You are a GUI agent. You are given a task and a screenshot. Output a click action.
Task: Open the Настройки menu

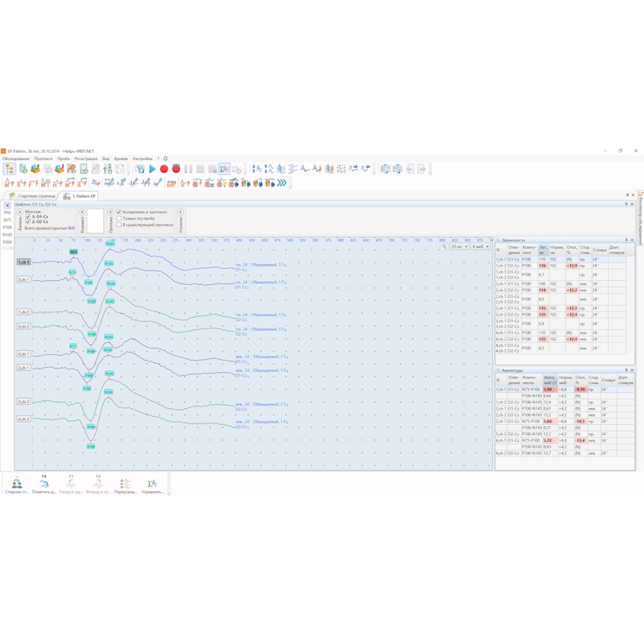(142, 159)
